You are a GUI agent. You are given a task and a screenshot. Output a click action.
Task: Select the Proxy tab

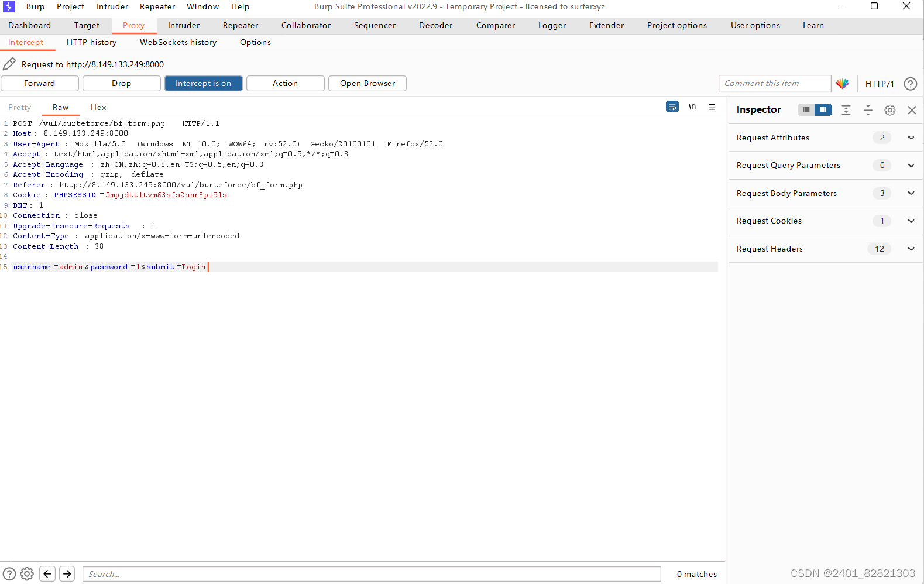pos(134,25)
